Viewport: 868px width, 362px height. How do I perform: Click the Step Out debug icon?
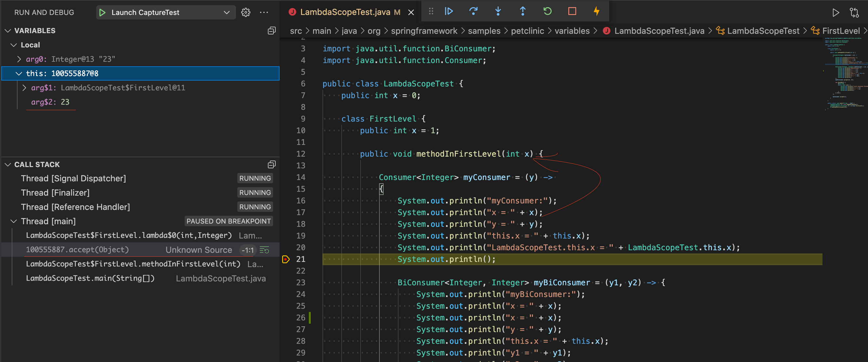[x=522, y=11]
